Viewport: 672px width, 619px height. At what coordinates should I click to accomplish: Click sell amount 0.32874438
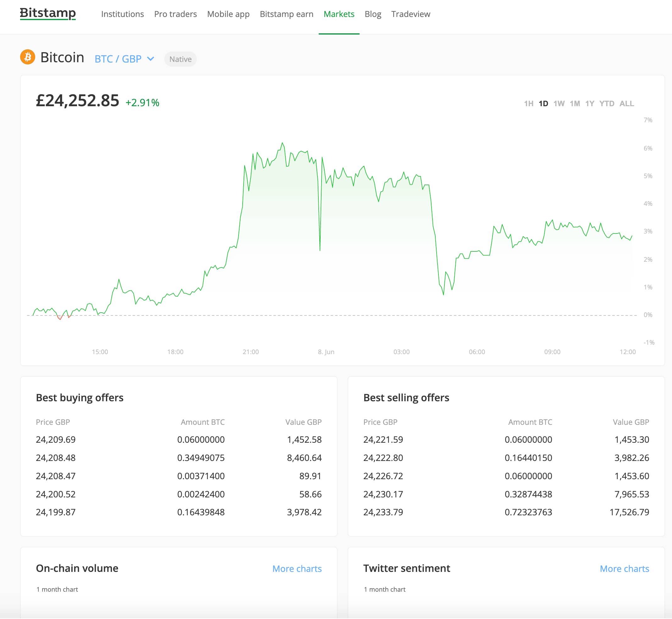coord(529,494)
